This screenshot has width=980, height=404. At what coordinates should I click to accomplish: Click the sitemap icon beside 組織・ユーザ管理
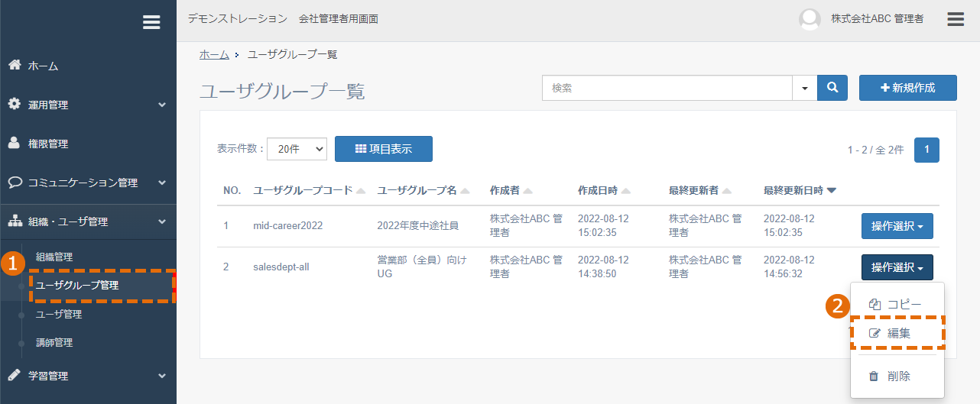pos(15,221)
